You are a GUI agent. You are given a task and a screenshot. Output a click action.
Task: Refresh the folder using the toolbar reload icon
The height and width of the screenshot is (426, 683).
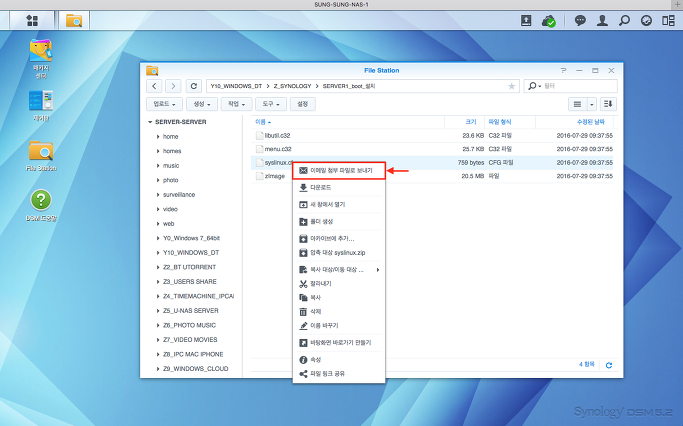point(194,86)
